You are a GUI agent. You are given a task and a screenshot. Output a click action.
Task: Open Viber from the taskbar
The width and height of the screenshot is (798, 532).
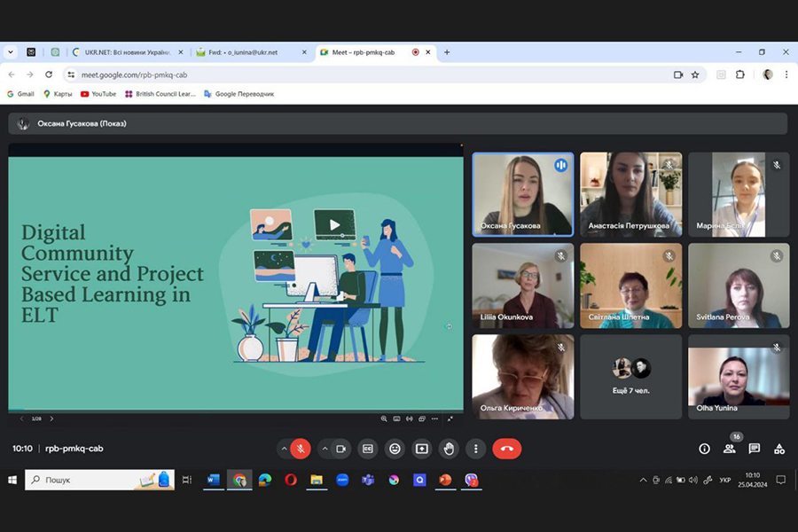point(472,480)
